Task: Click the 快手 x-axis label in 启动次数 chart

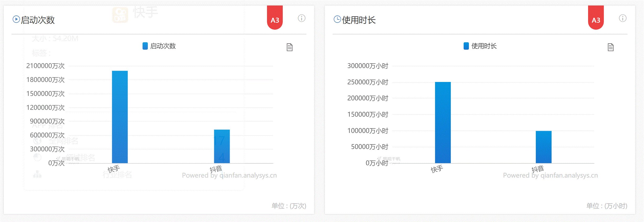Action: pos(114,169)
